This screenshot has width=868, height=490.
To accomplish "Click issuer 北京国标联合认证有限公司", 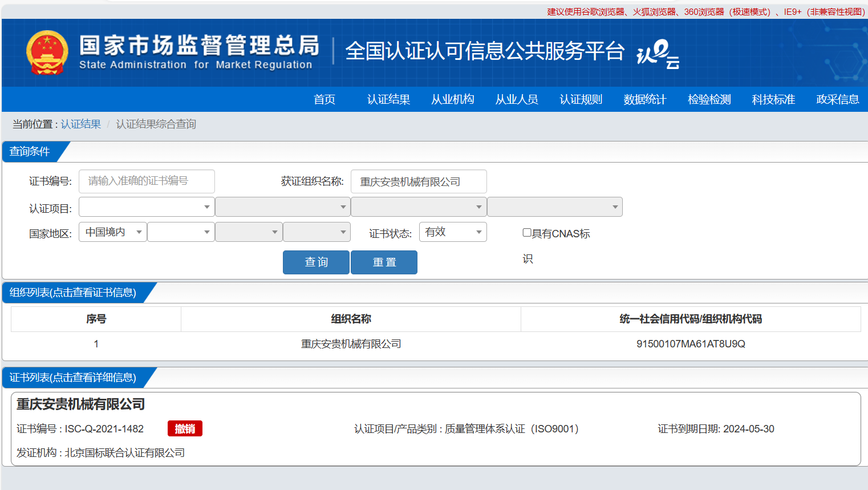I will [125, 453].
